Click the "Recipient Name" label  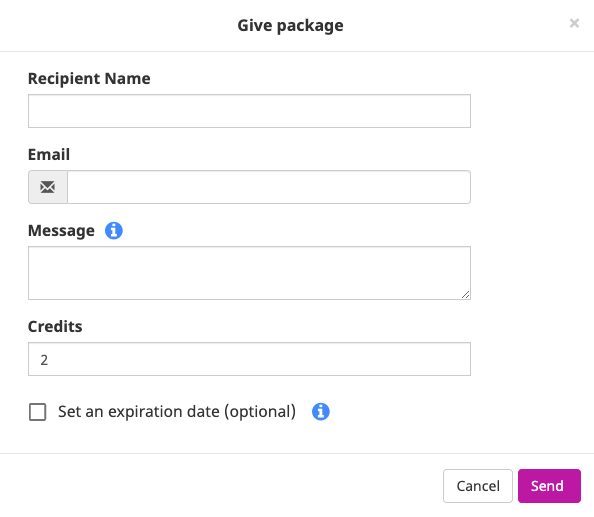89,79
